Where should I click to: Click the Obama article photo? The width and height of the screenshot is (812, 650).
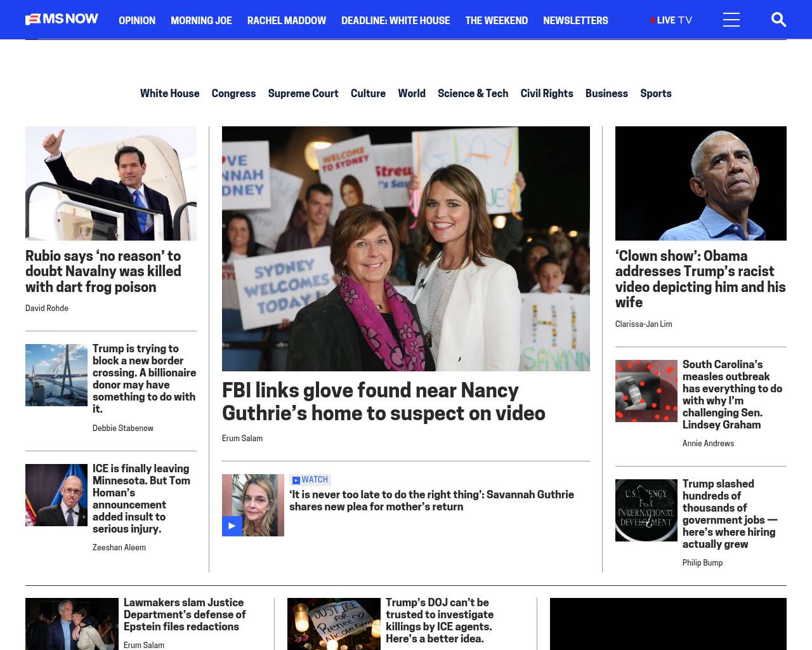pos(700,183)
